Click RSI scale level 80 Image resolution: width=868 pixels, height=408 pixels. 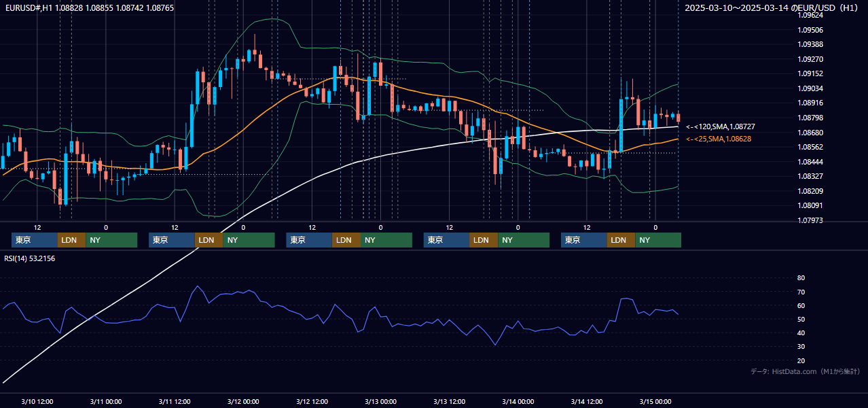coord(801,278)
